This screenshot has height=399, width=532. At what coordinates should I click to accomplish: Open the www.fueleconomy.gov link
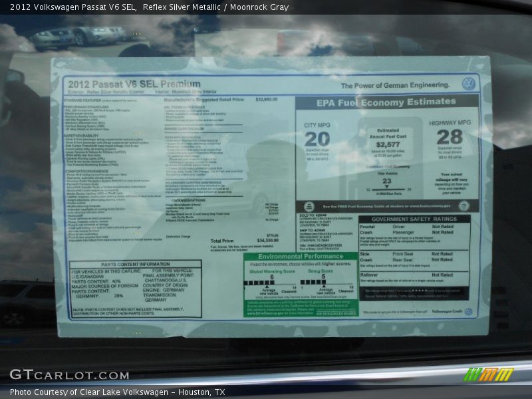(x=432, y=205)
